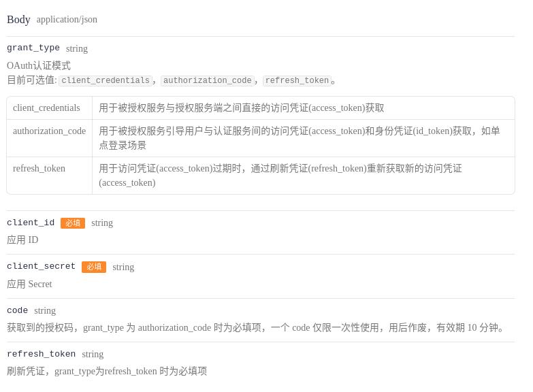
Task: Click the client_secret parameter name
Action: 41,267
